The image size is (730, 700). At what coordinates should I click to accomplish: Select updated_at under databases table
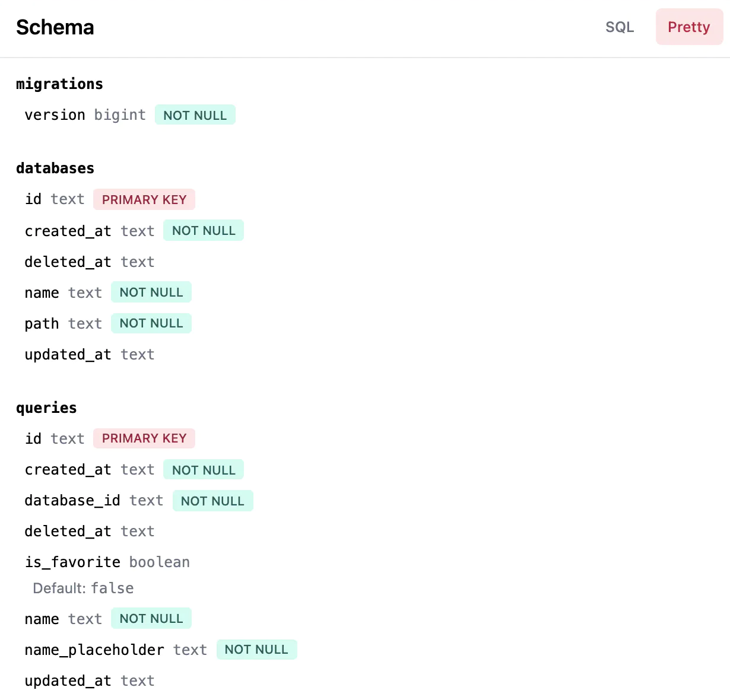[x=68, y=354]
